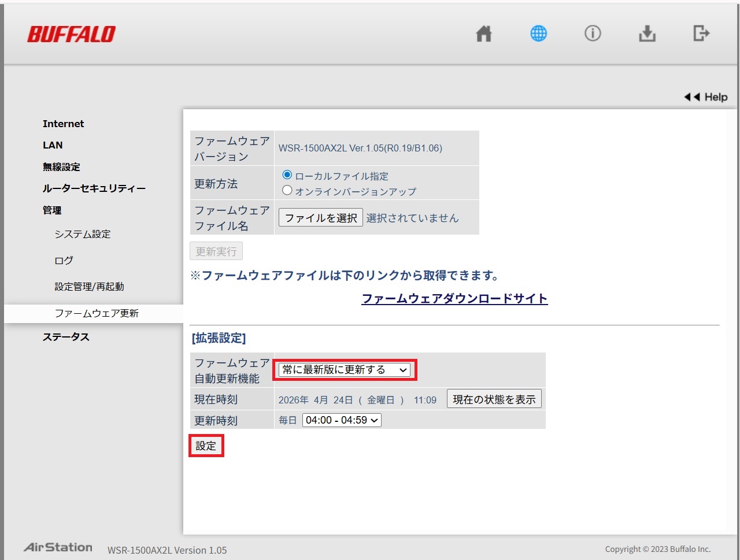Open the 無線設定 menu
The width and height of the screenshot is (740, 560).
[61, 167]
